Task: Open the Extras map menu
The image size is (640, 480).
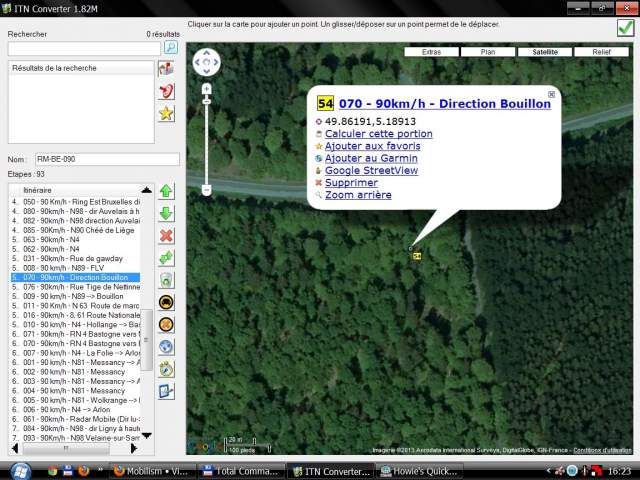Action: pyautogui.click(x=431, y=51)
